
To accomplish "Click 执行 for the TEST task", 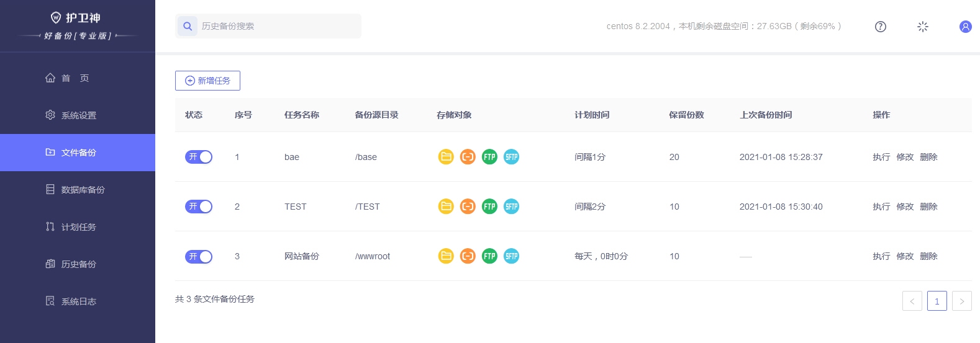I will (881, 207).
